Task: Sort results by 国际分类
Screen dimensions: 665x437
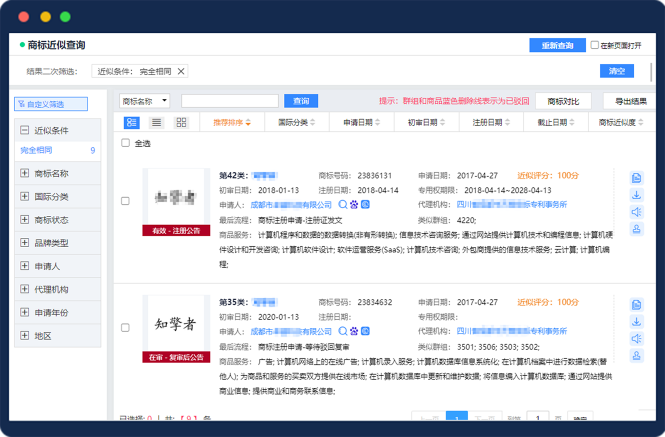Action: click(x=296, y=123)
